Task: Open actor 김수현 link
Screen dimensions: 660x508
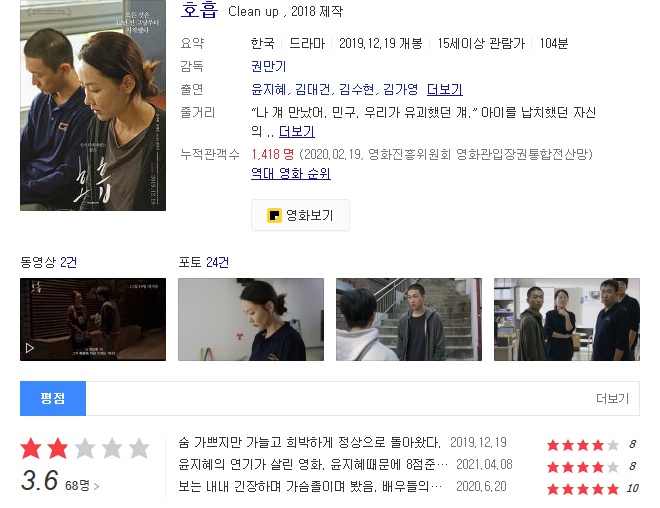Action: pos(357,89)
